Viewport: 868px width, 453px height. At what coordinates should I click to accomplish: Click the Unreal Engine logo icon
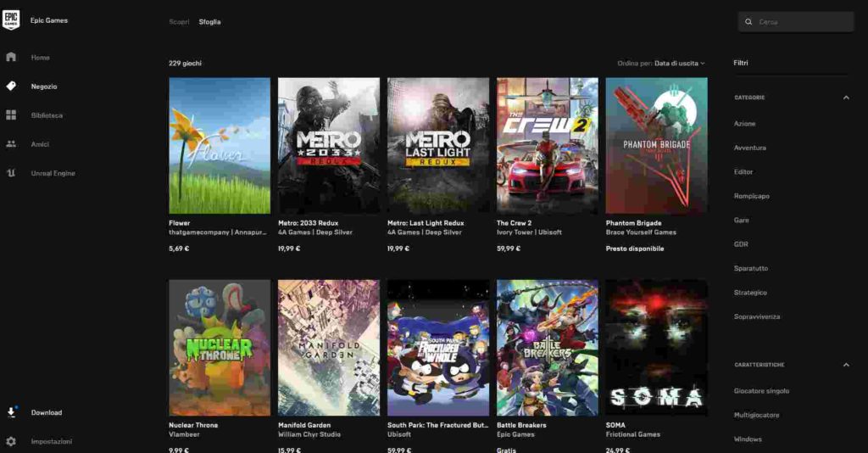(x=11, y=173)
